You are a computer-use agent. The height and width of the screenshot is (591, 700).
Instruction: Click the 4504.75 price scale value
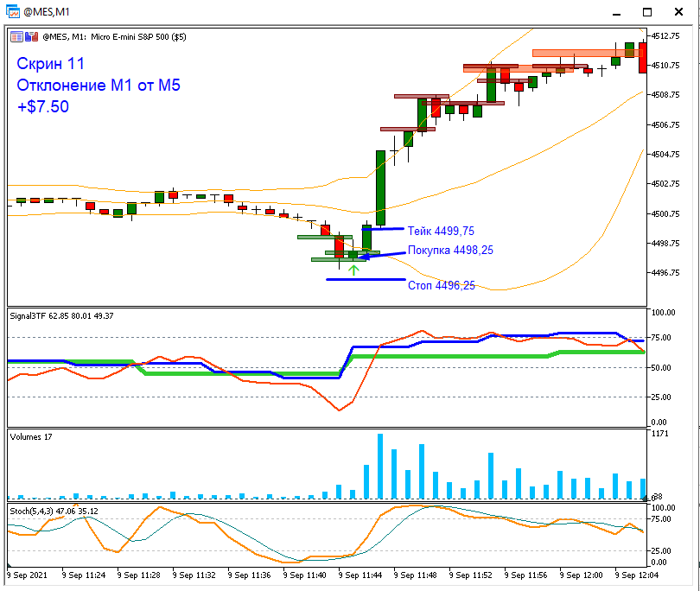click(665, 155)
